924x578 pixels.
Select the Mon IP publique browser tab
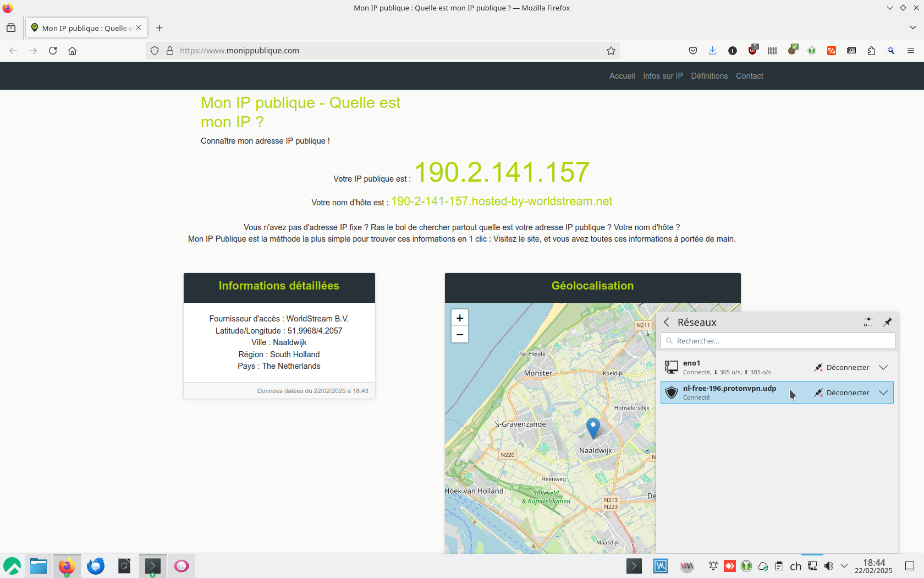[x=82, y=28]
